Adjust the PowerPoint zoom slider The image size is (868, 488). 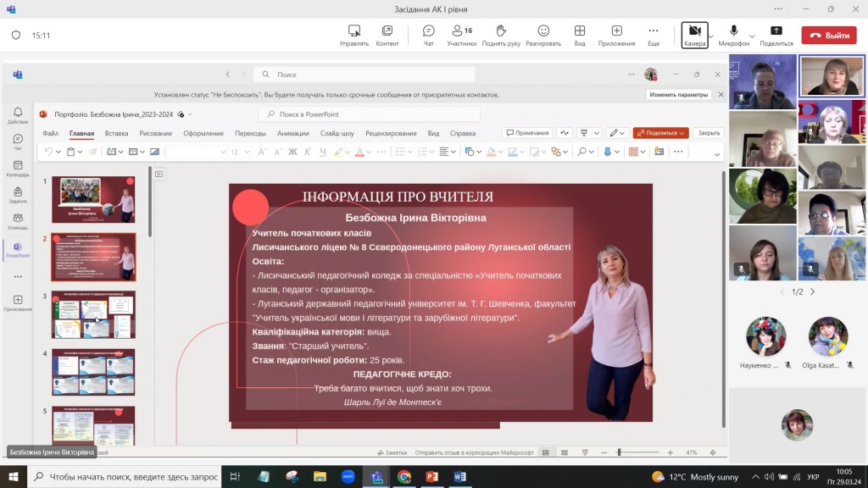tap(619, 452)
